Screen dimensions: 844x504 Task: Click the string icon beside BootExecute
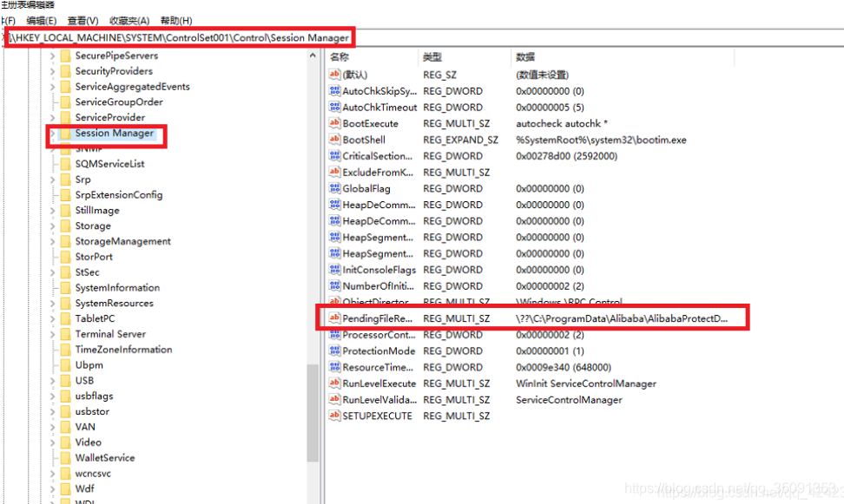click(x=335, y=123)
